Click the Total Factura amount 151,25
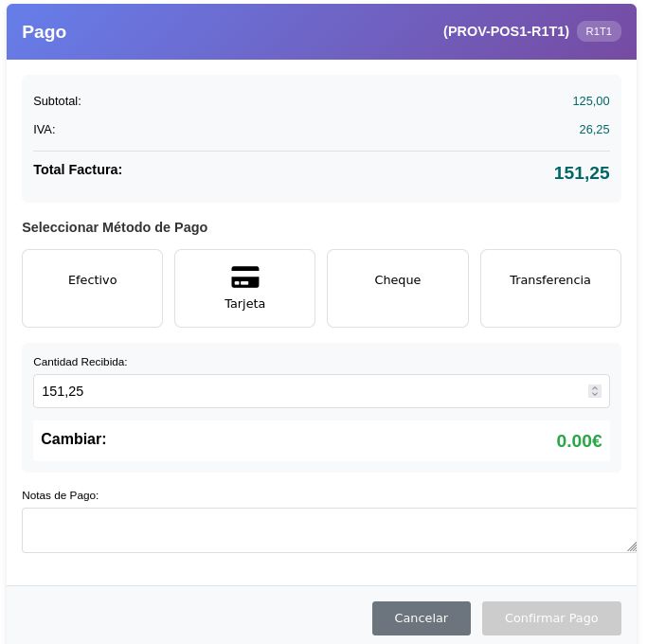 click(x=581, y=173)
